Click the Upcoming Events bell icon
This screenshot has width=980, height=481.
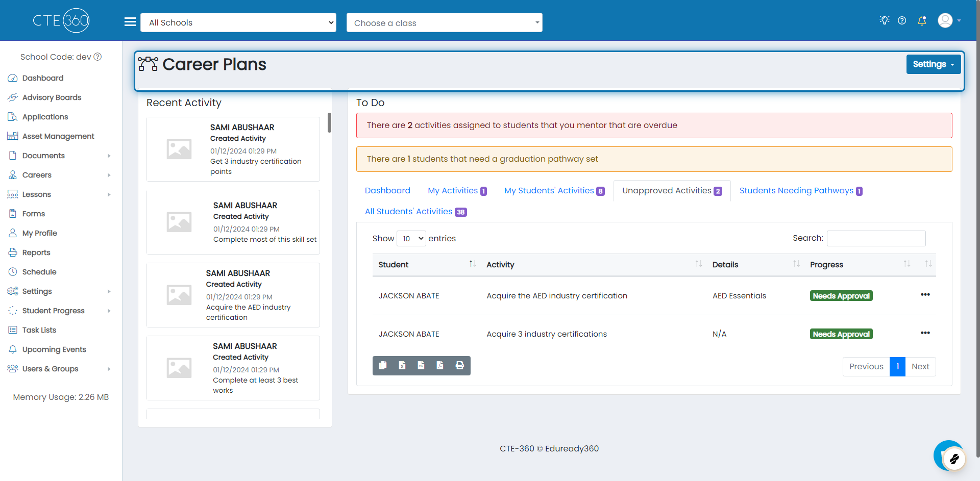[x=13, y=349]
